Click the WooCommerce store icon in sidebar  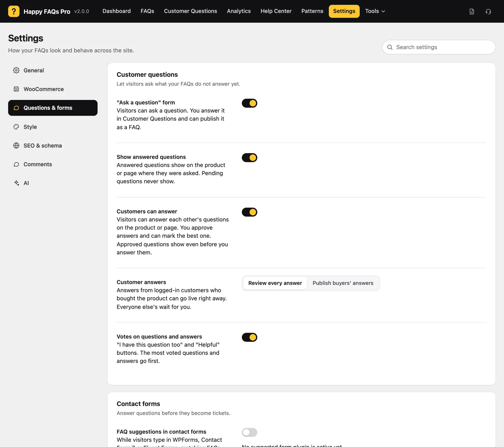click(16, 89)
